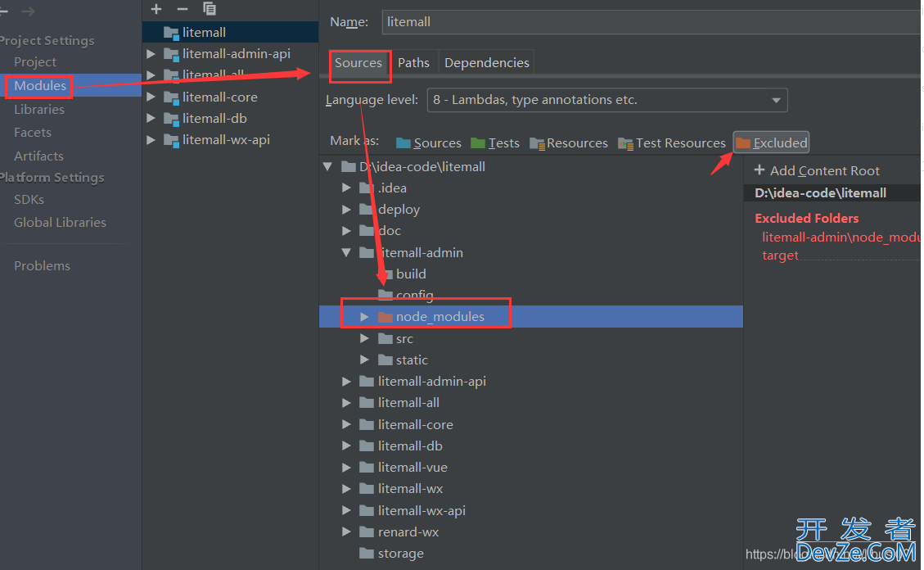
Task: Click the Add module plus icon
Action: coord(156,9)
